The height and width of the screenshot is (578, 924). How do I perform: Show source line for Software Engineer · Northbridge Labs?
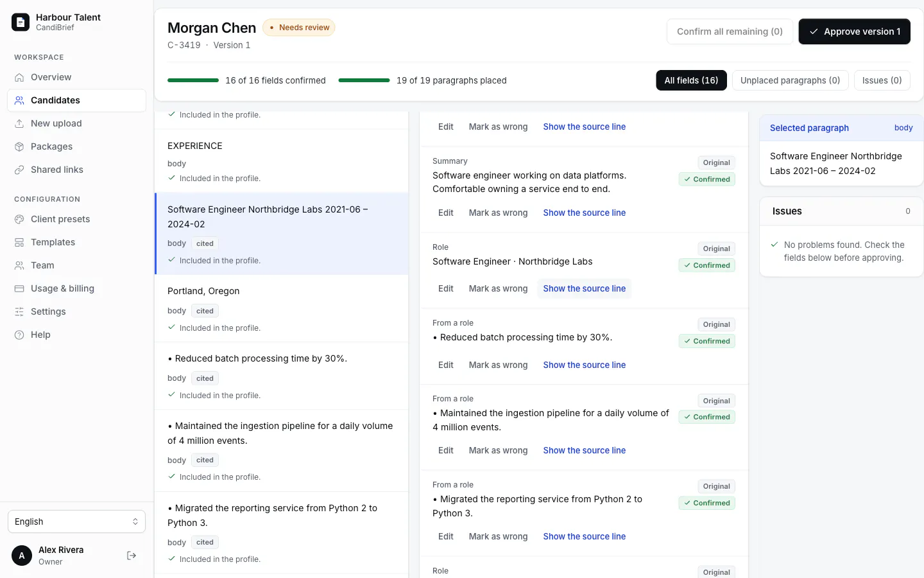pos(584,288)
